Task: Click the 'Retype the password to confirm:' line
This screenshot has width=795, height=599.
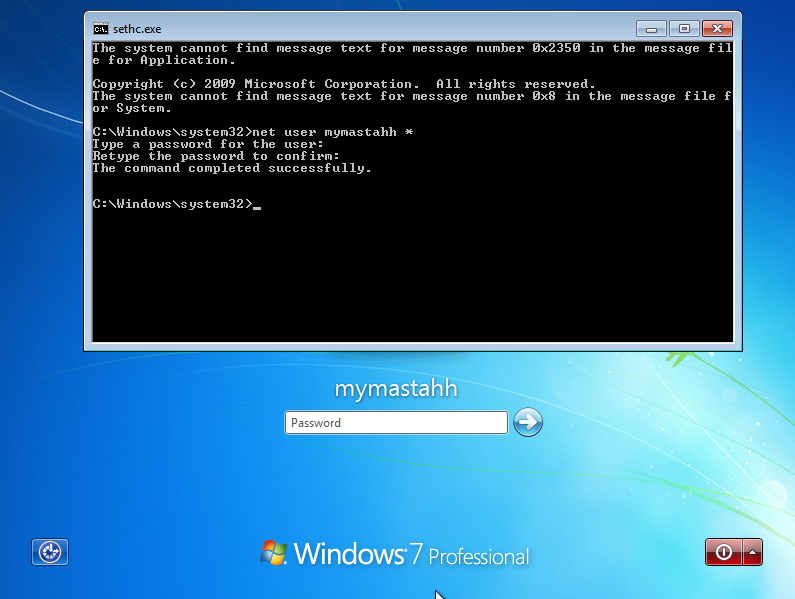Action: pos(216,156)
